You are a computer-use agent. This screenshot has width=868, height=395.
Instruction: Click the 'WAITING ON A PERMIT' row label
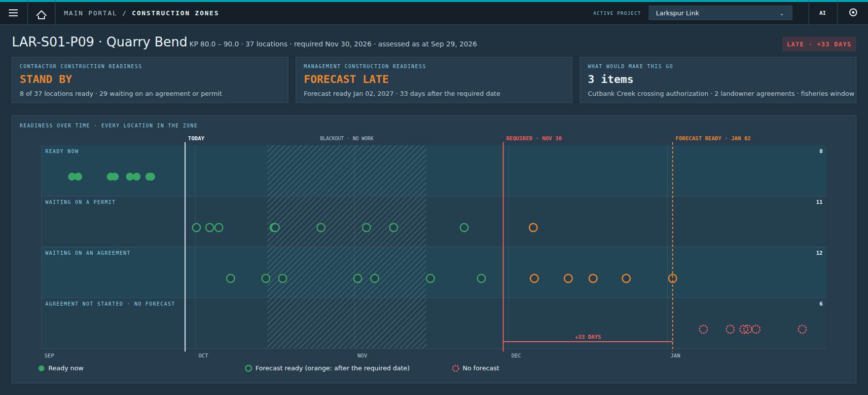coord(80,202)
